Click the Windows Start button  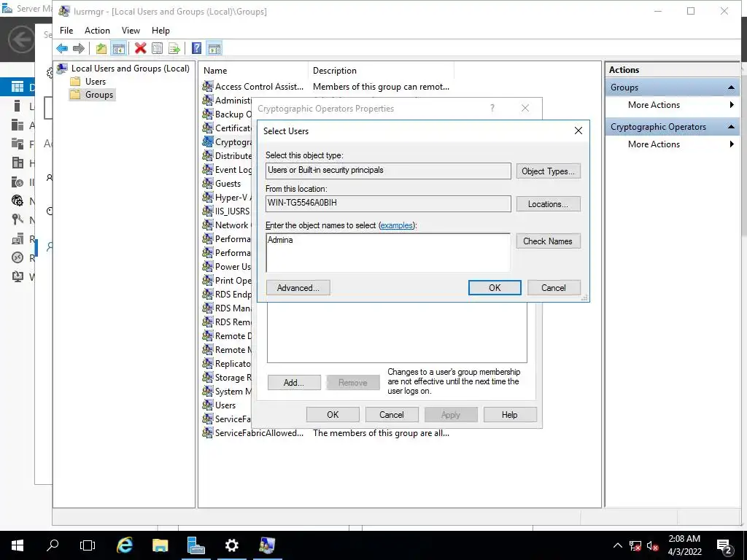[18, 545]
